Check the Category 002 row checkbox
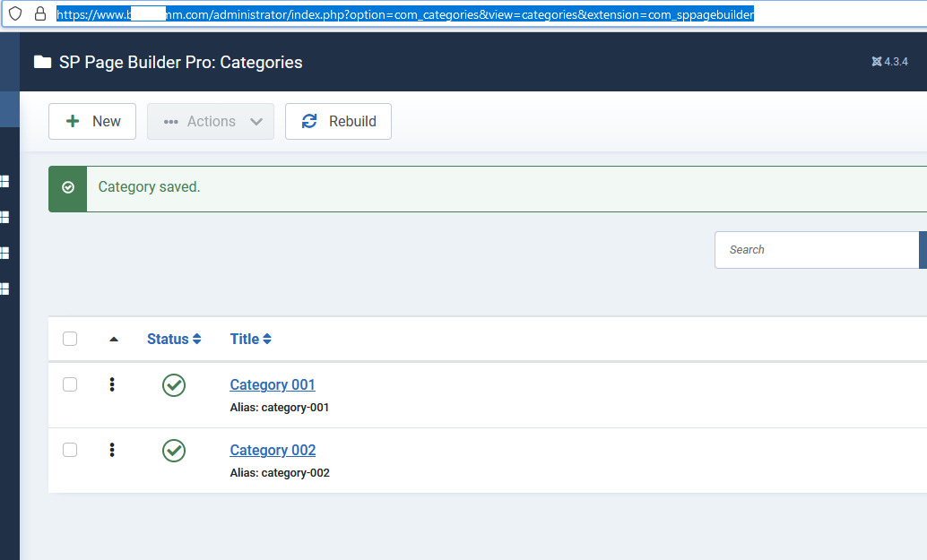Viewport: 927px width, 560px height. tap(70, 450)
